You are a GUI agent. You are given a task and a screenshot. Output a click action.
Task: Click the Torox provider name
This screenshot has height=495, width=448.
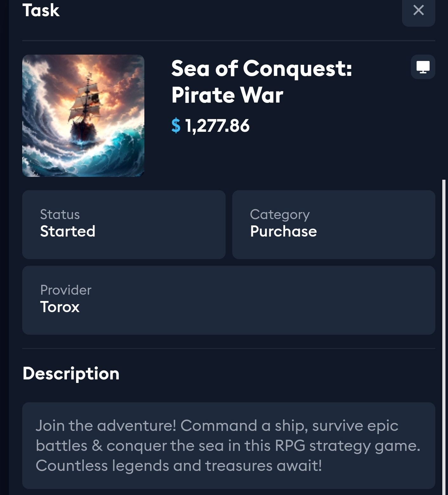(x=60, y=307)
